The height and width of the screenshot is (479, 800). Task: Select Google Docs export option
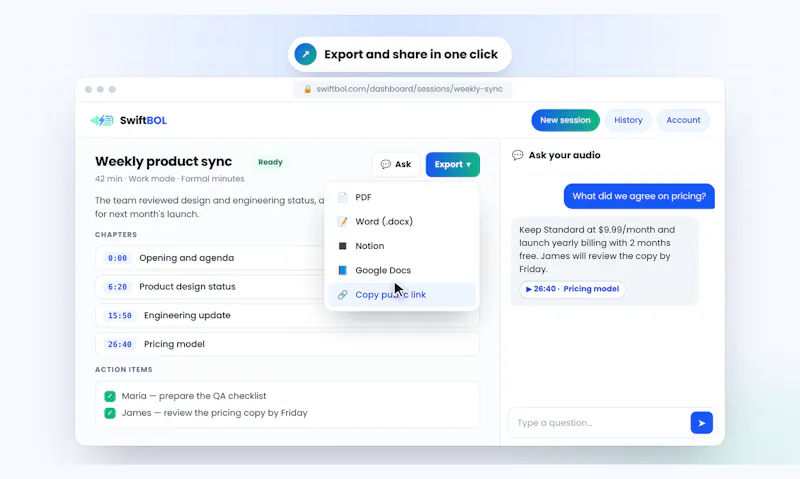tap(402, 270)
